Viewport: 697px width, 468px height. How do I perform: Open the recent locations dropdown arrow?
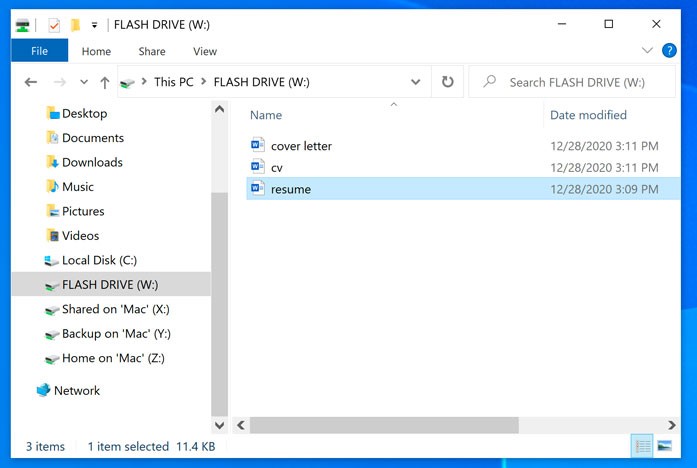[83, 82]
